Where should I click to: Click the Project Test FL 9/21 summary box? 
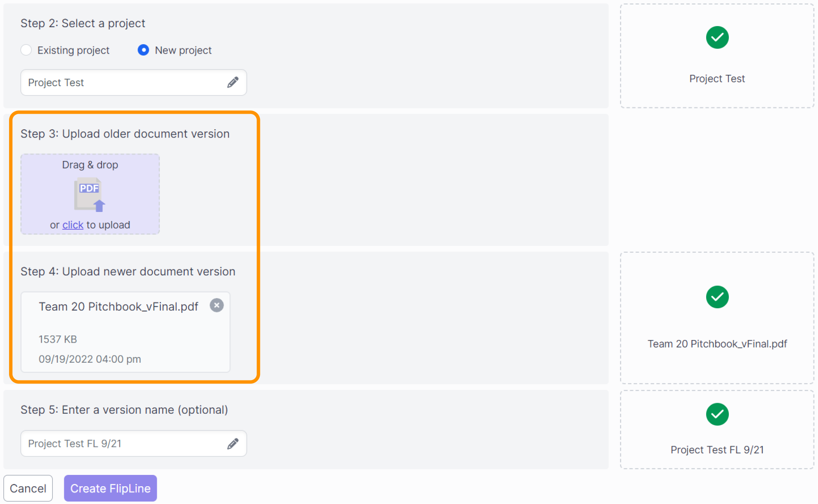[717, 430]
